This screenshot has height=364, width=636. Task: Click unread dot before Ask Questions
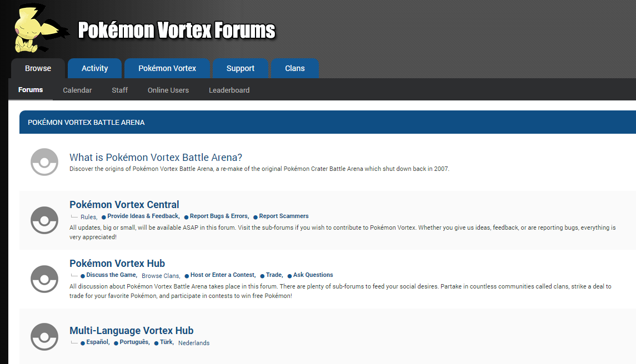click(289, 276)
